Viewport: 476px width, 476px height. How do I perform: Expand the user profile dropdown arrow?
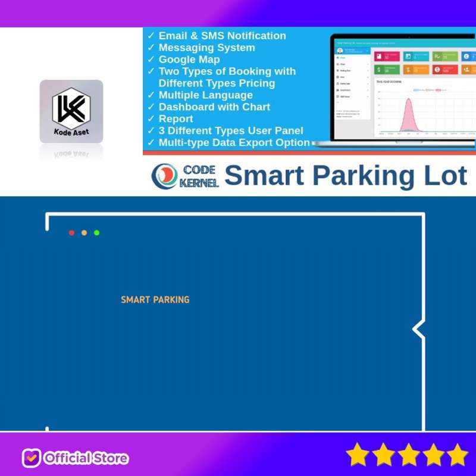point(367,50)
